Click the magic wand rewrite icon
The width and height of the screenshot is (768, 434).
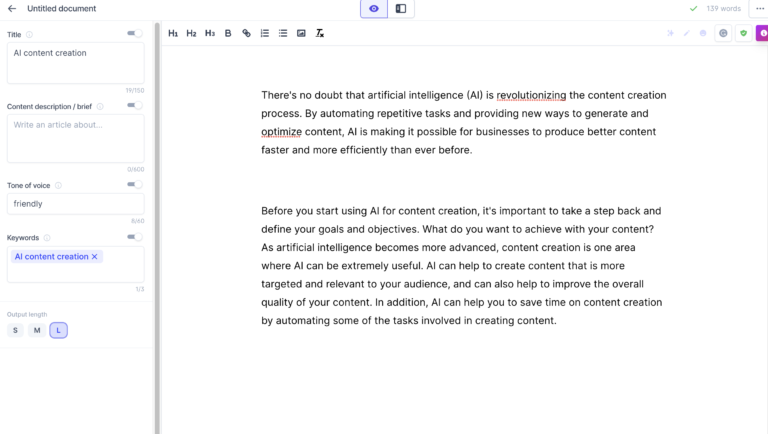pos(687,33)
